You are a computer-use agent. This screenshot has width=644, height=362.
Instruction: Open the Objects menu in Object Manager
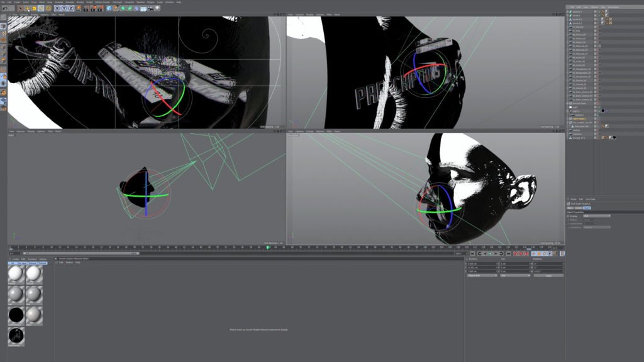(594, 7)
